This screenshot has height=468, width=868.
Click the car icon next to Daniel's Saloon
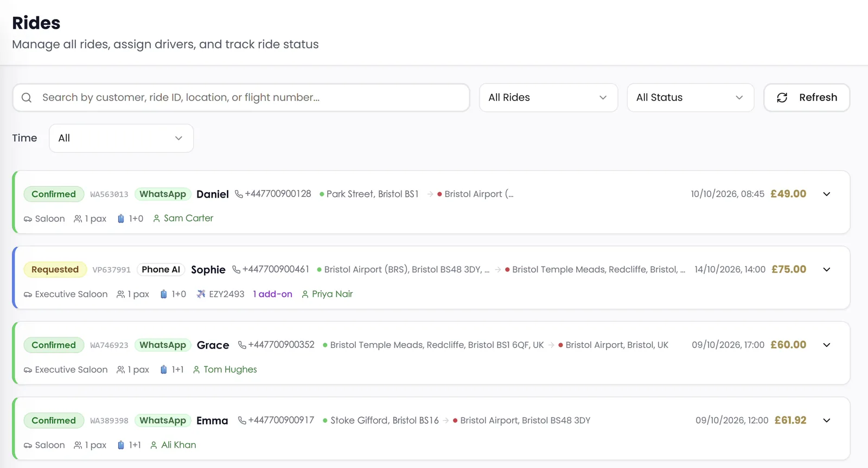[28, 219]
